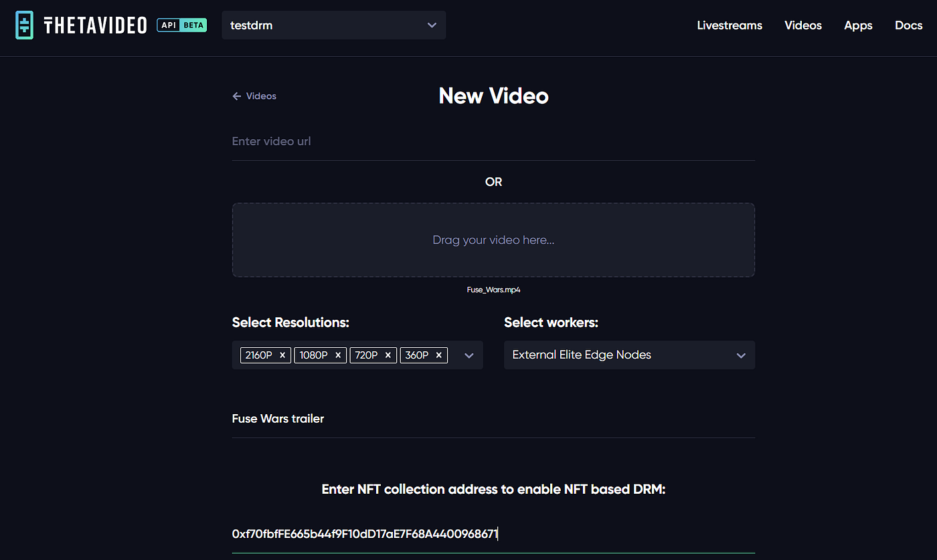Click the Select workers label
Screen dimensions: 937x560
pyautogui.click(x=551, y=322)
